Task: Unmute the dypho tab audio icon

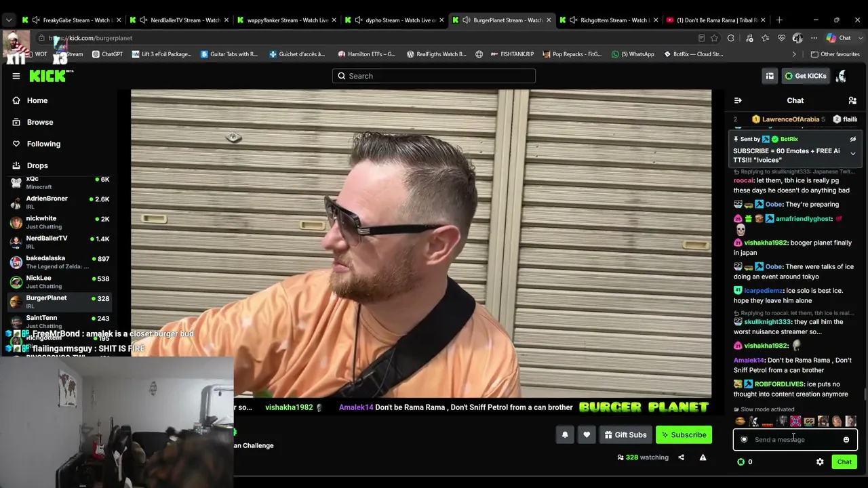Action: [359, 20]
